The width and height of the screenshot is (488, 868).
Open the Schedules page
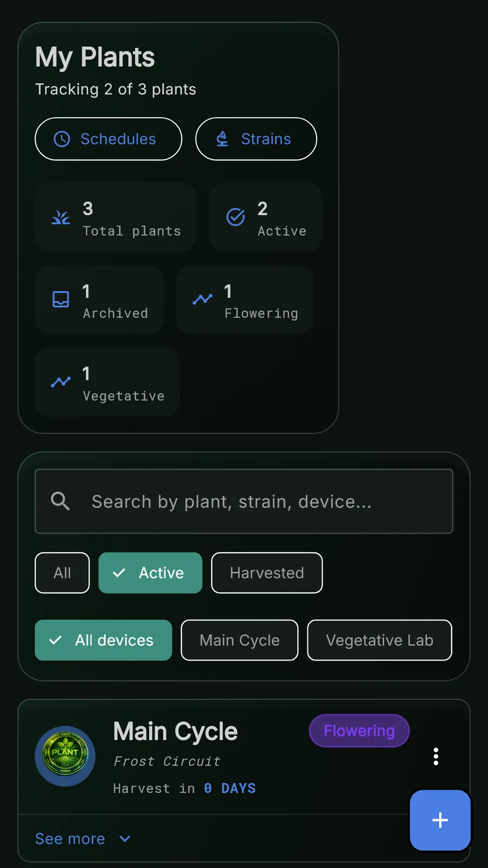[108, 139]
